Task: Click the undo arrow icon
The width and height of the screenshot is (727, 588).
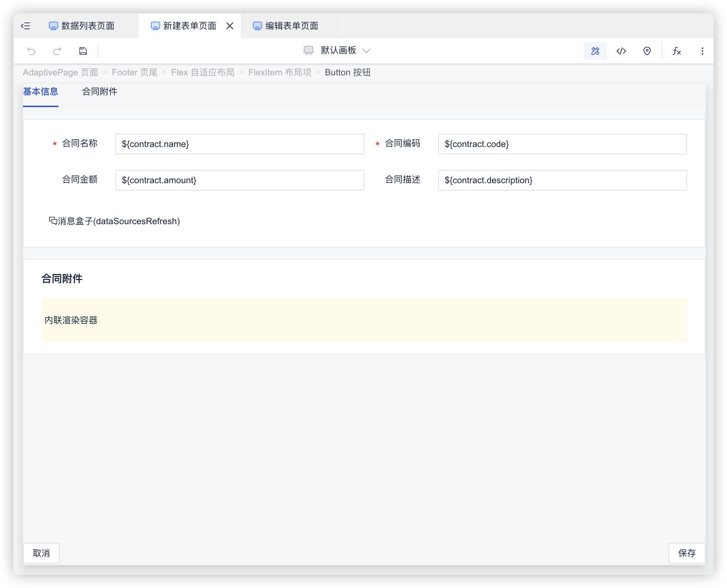Action: click(x=32, y=51)
